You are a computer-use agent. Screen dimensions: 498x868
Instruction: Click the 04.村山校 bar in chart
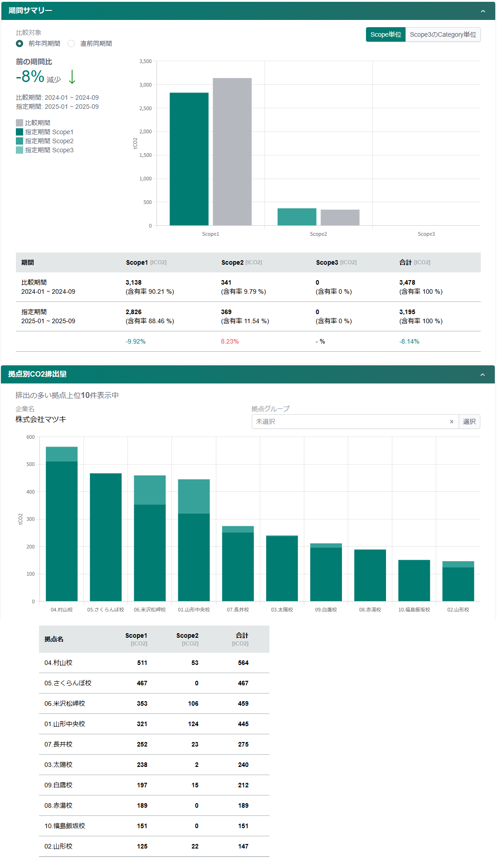pos(62,530)
